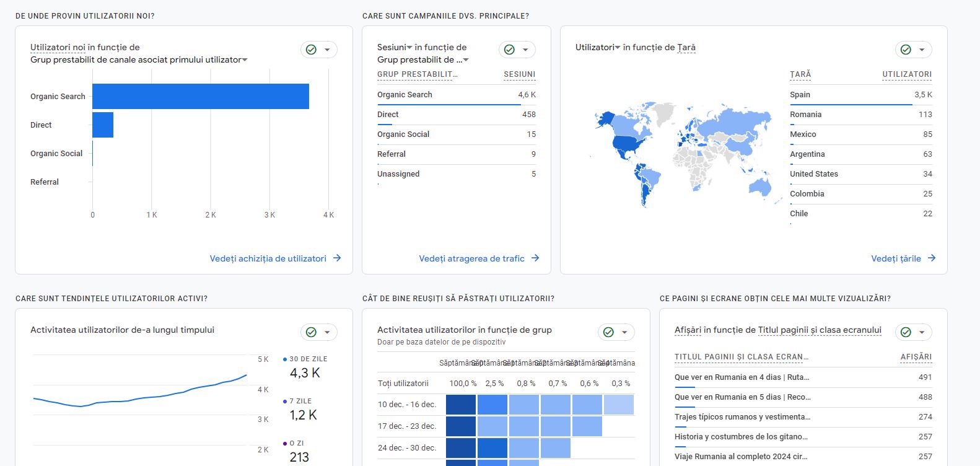Open dropdown arrow beside check on country card
The height and width of the screenshot is (466, 980).
coord(922,50)
